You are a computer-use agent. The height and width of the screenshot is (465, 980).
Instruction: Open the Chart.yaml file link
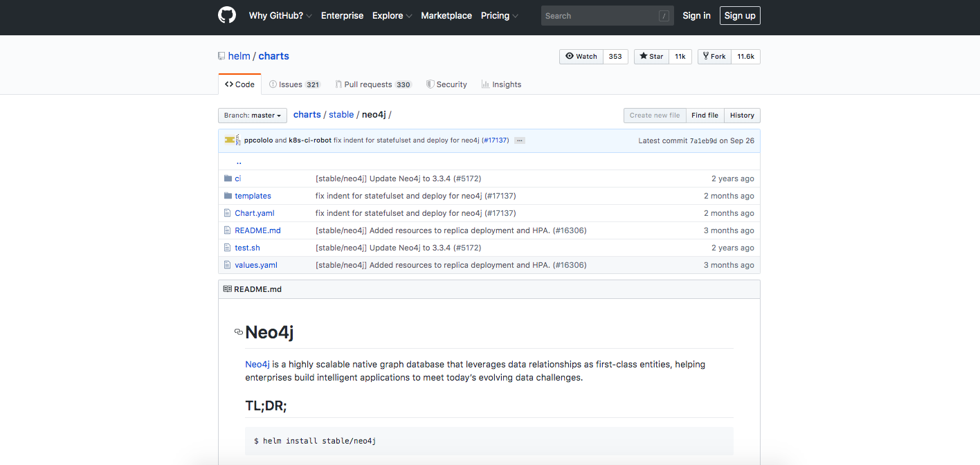click(x=255, y=213)
